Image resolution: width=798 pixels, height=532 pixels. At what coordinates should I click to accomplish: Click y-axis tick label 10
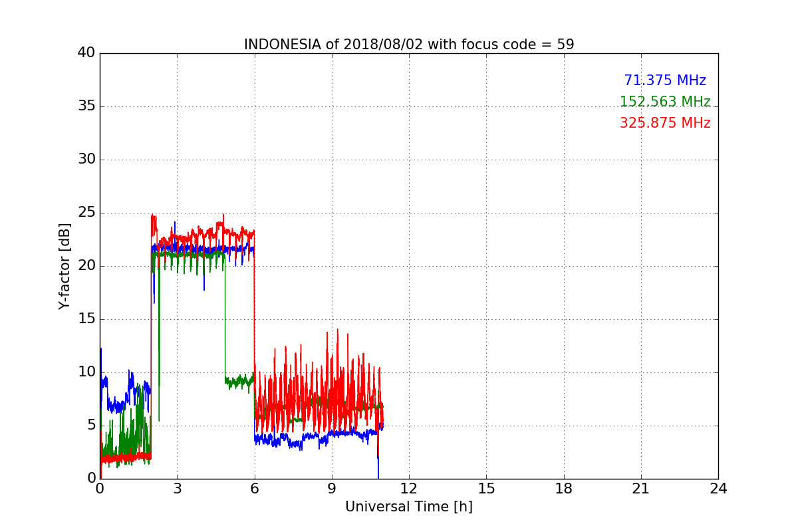pos(86,372)
